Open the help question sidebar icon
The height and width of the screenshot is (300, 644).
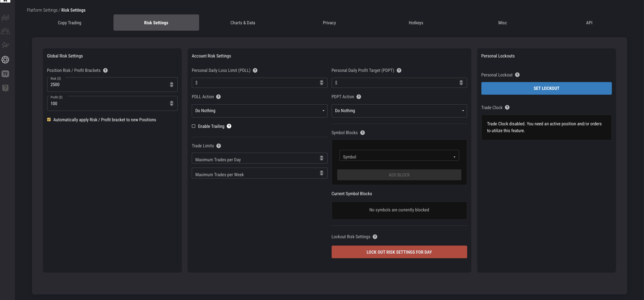(x=5, y=88)
